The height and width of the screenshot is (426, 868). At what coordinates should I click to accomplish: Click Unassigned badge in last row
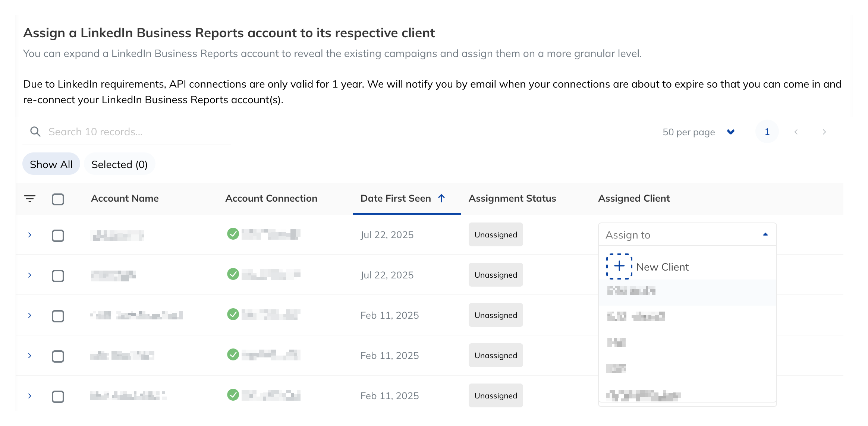coord(496,395)
